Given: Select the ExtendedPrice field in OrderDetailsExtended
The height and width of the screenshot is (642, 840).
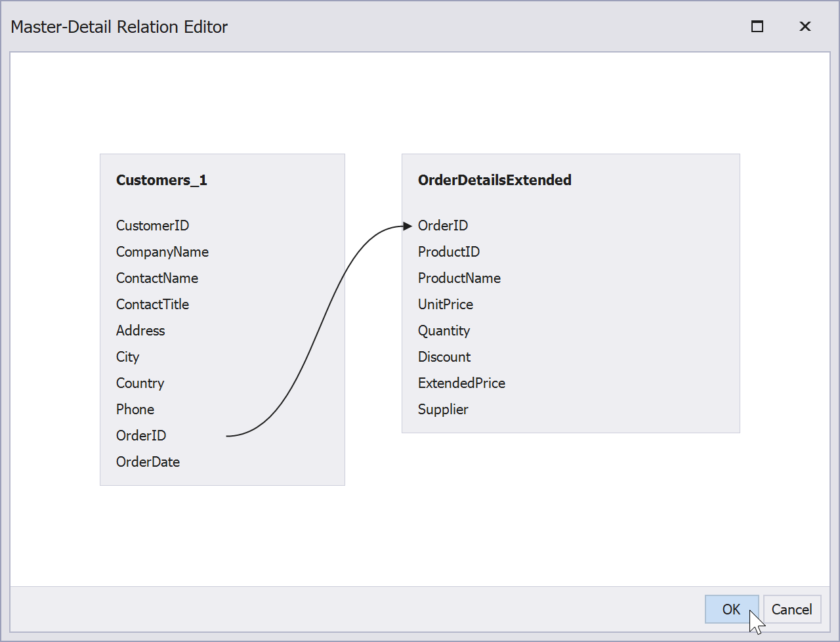Looking at the screenshot, I should [x=461, y=383].
